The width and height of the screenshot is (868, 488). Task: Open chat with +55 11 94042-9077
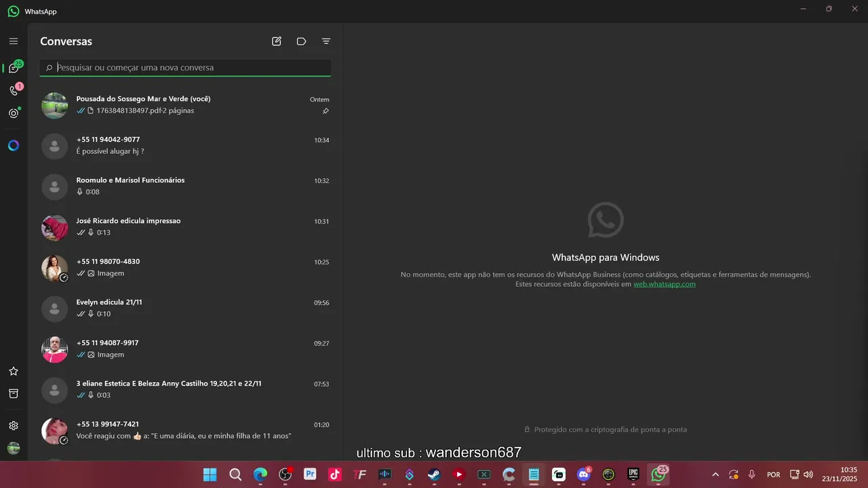point(185,146)
